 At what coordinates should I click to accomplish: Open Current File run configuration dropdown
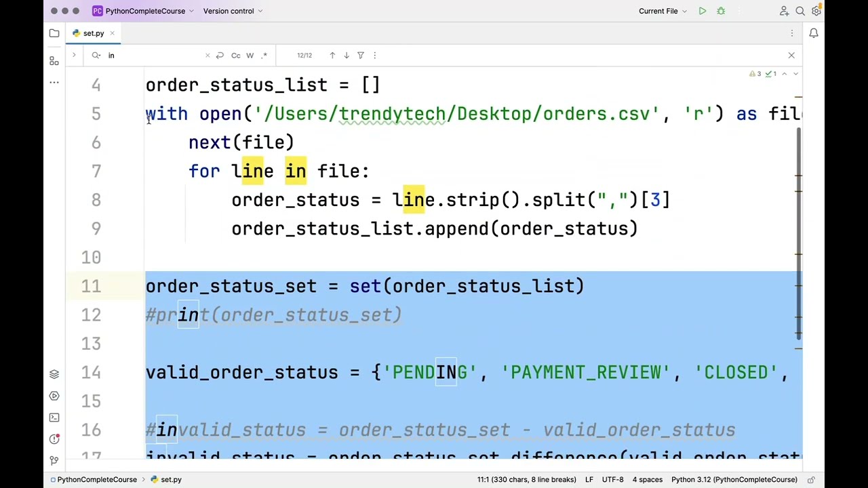click(663, 11)
